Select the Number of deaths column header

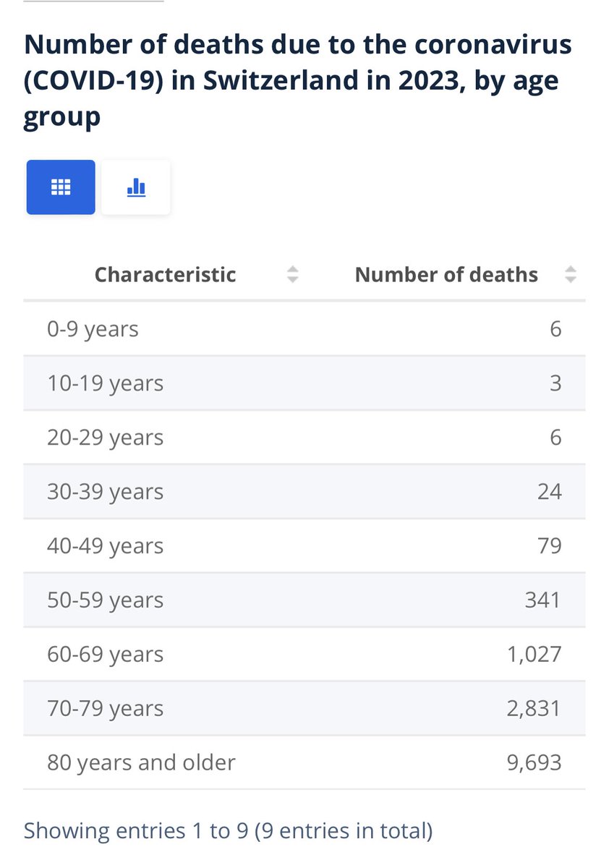coord(446,275)
